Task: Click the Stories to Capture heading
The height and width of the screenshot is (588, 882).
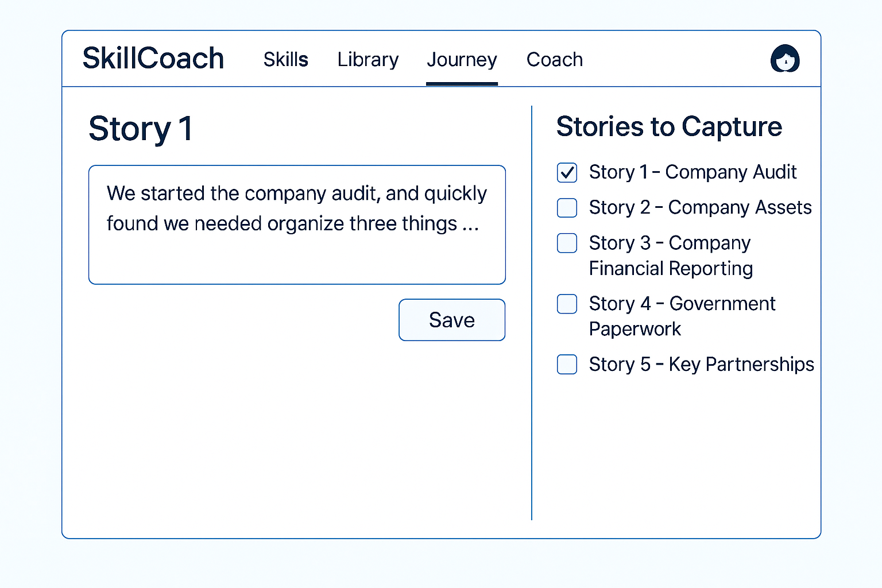Action: point(669,127)
